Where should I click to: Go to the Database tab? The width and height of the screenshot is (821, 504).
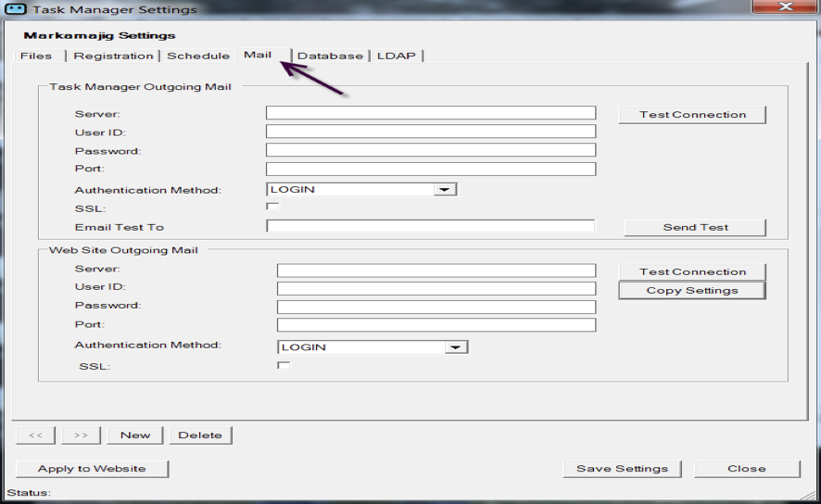click(330, 56)
